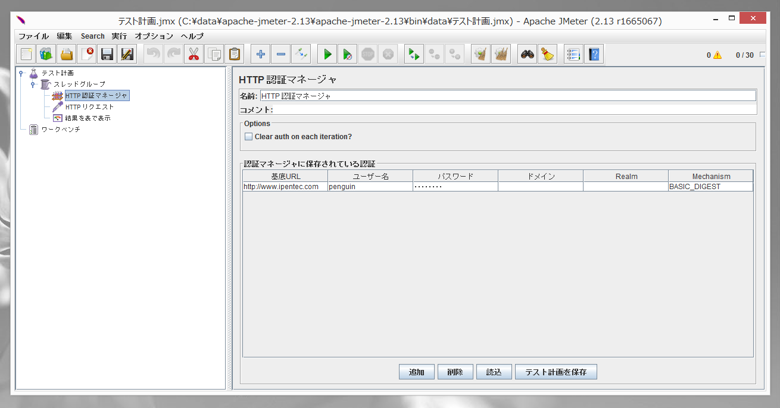Image resolution: width=780 pixels, height=408 pixels.
Task: Click the テスト計画を保存 button
Action: [556, 372]
